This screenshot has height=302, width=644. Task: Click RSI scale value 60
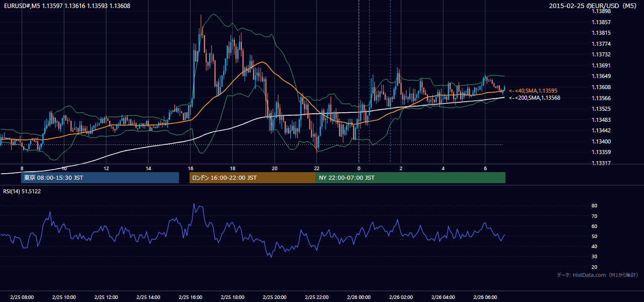tap(595, 226)
